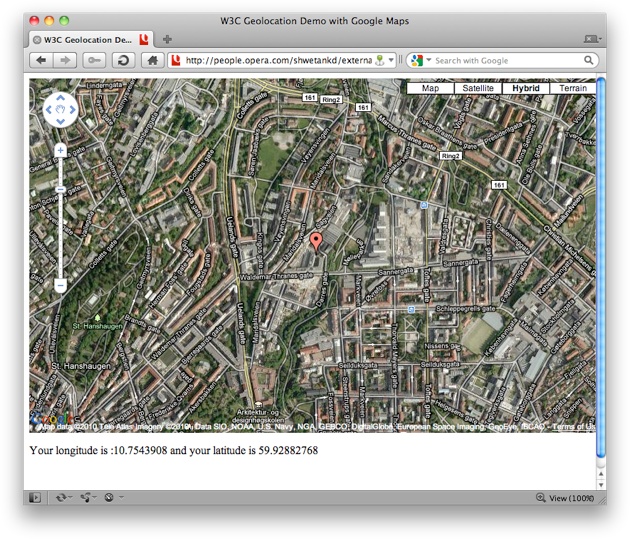Image resolution: width=630 pixels, height=539 pixels.
Task: Toggle the side panel button
Action: pyautogui.click(x=35, y=498)
